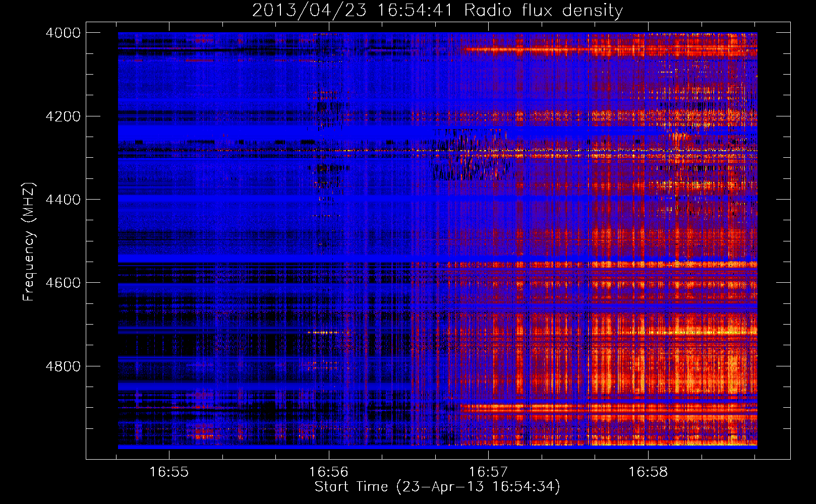Click the 4600 frequency tick label
The image size is (816, 504).
click(63, 283)
